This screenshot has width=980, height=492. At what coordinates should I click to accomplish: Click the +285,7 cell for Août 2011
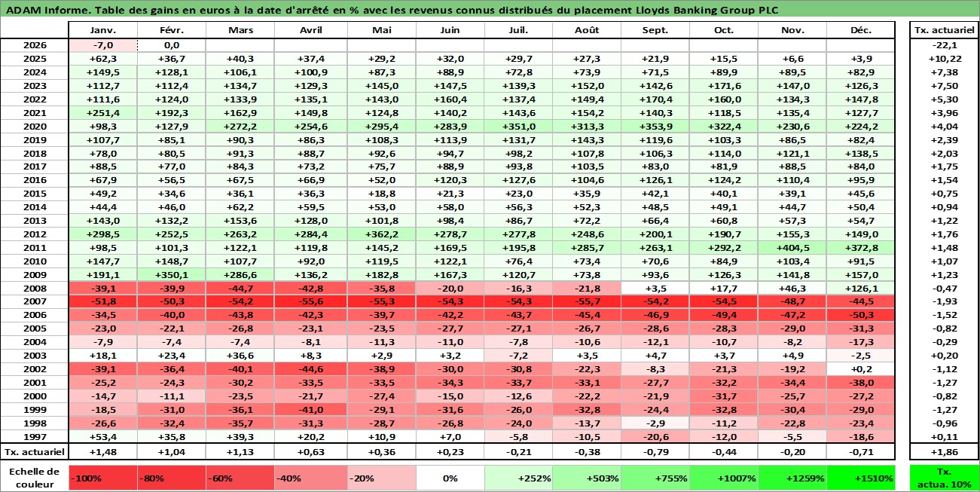(587, 248)
